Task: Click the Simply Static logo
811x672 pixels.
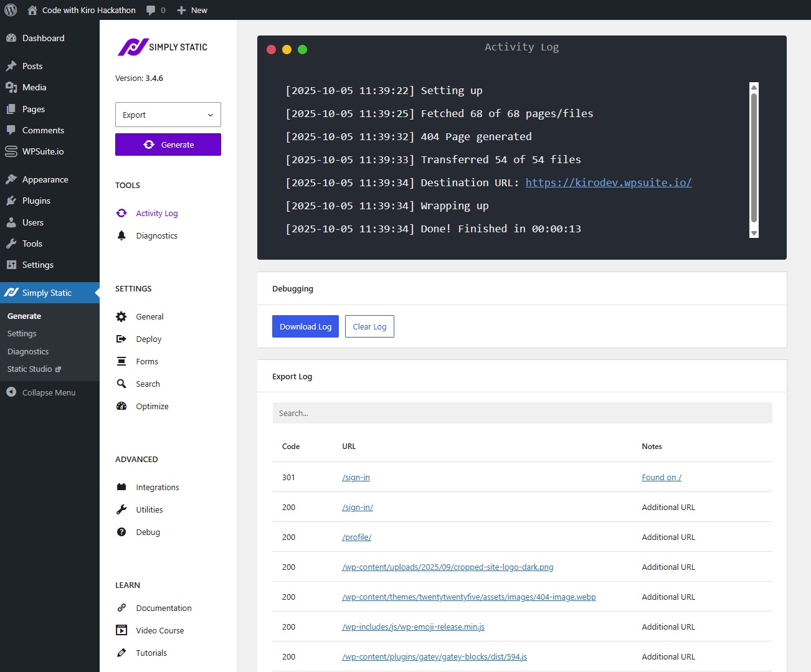Action: tap(163, 47)
